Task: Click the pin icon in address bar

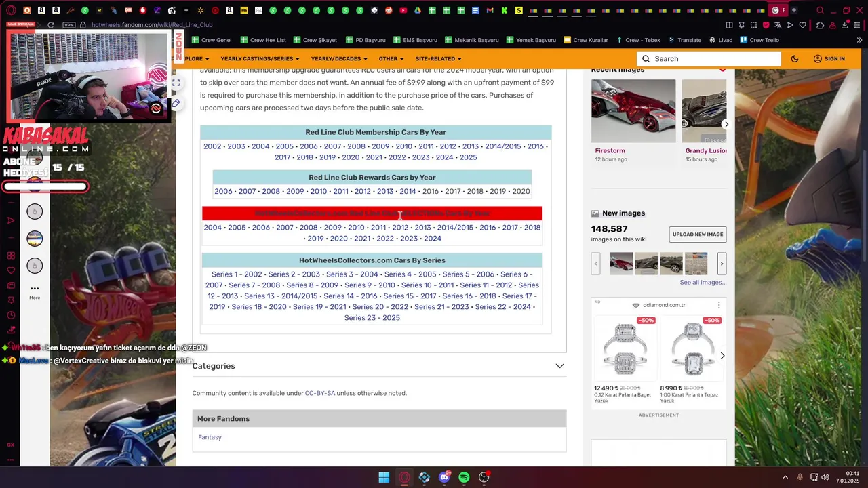Action: (x=741, y=25)
